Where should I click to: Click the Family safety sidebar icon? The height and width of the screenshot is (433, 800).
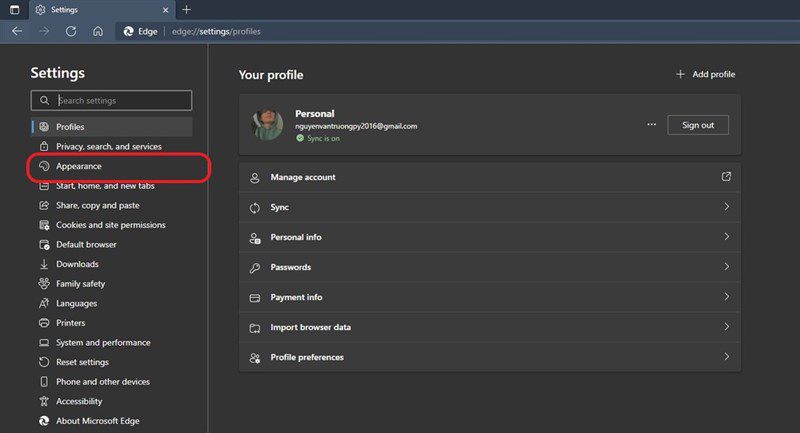click(x=44, y=283)
